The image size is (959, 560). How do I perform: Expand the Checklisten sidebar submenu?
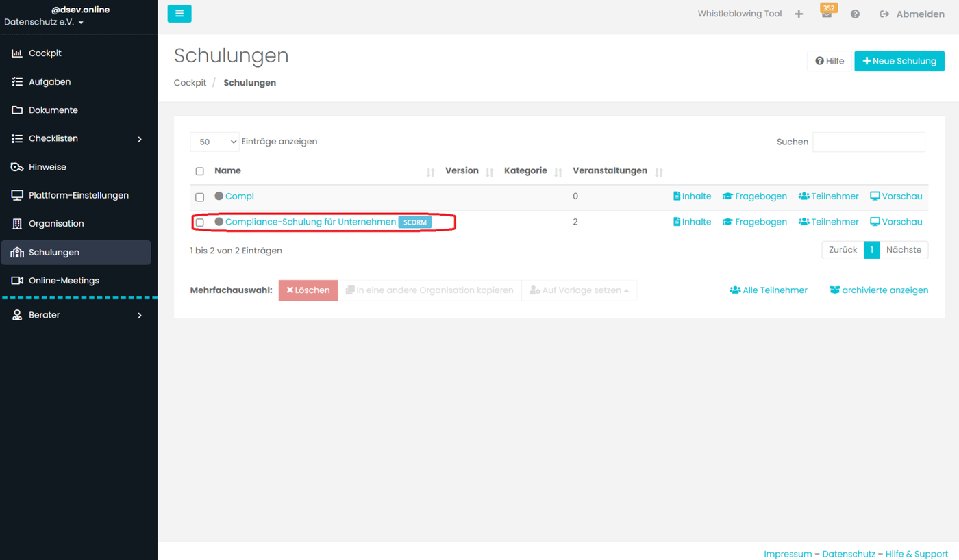140,139
